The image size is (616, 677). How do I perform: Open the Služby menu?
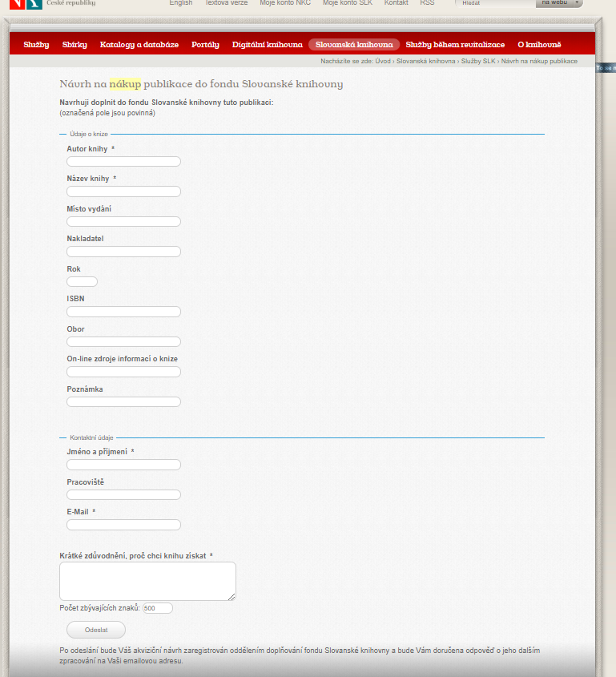coord(36,45)
